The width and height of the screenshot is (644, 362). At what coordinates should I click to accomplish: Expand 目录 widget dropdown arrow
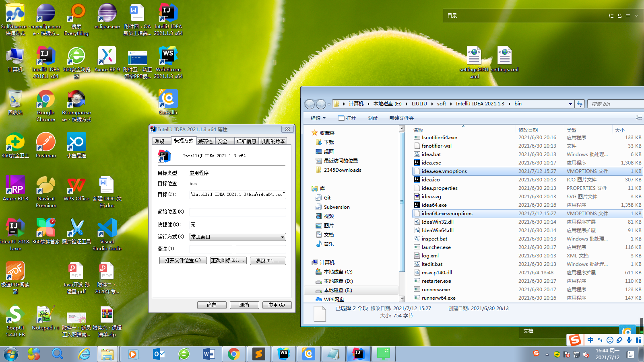coord(637,16)
